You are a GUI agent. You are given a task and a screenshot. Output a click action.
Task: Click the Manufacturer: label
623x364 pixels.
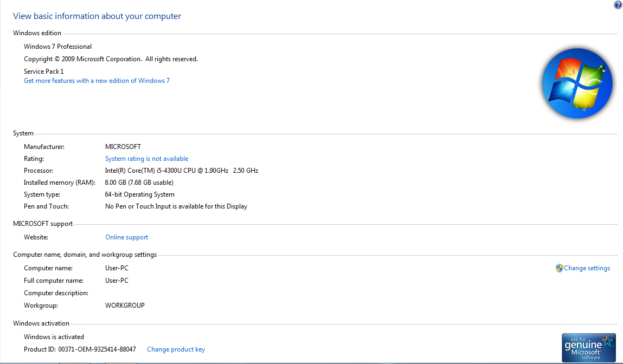(x=44, y=146)
